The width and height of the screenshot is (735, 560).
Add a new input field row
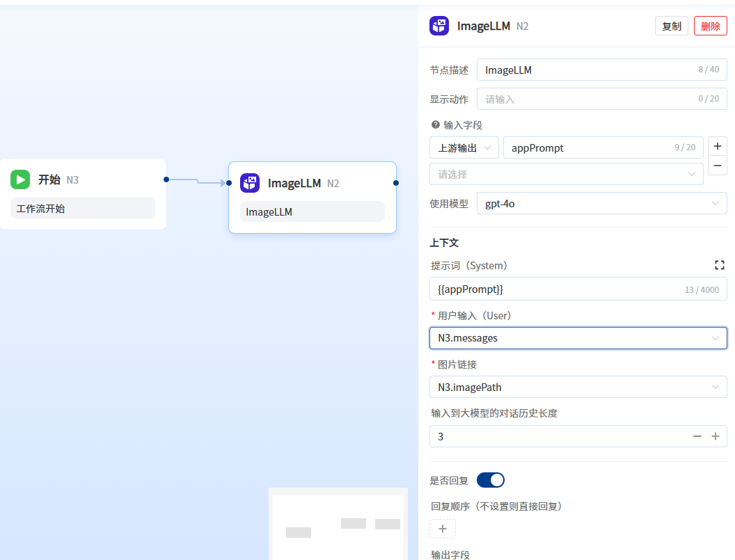[x=717, y=147]
